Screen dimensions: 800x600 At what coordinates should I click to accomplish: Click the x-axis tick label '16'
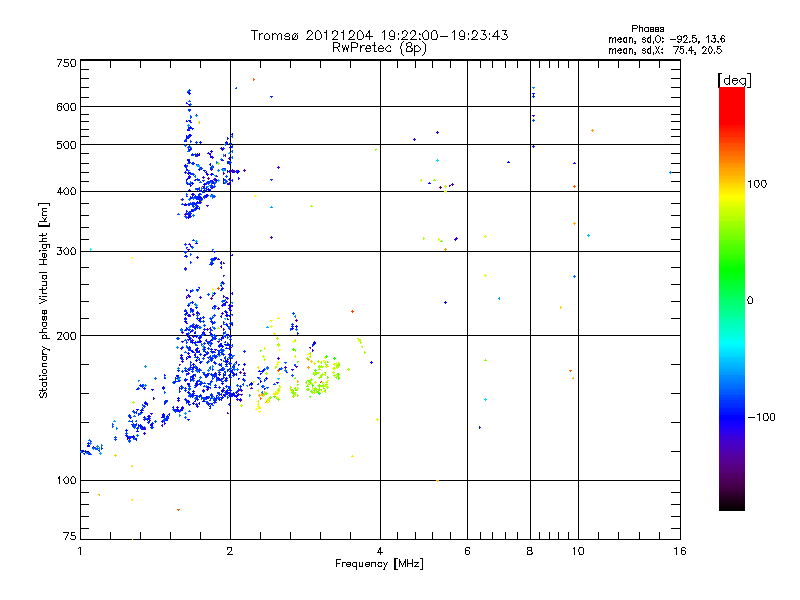point(680,551)
